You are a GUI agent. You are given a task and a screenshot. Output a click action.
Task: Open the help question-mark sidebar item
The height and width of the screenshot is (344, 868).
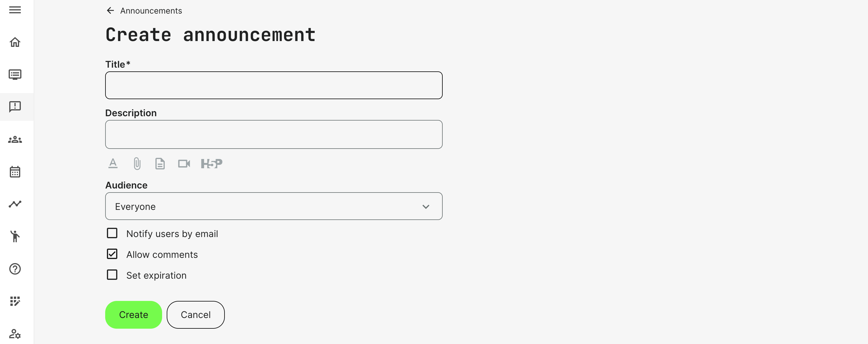click(15, 269)
